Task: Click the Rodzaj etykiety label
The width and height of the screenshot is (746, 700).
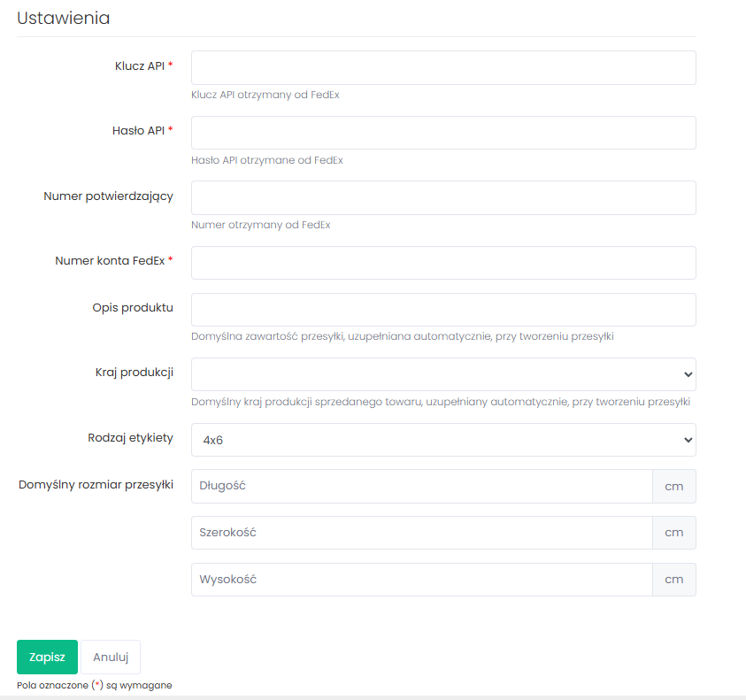Action: coord(130,437)
